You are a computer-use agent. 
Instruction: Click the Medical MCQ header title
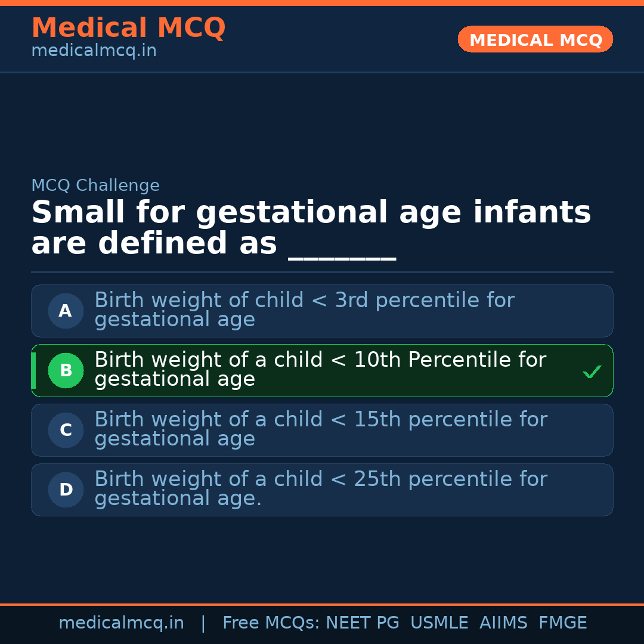tap(128, 28)
